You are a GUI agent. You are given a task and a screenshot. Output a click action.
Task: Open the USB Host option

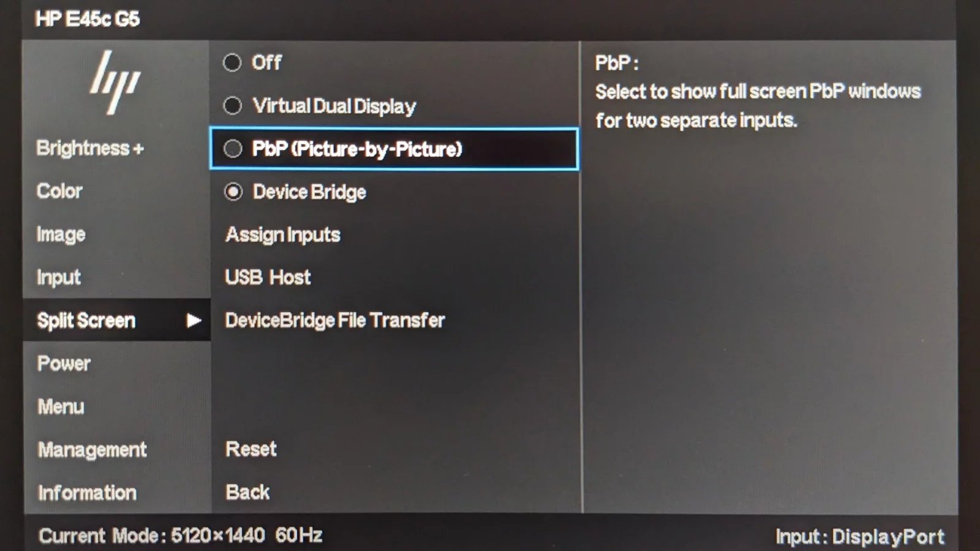pos(268,277)
